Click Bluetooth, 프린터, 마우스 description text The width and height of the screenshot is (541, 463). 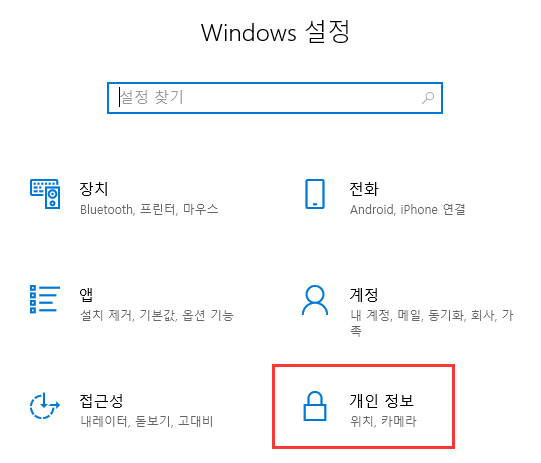[x=149, y=209]
